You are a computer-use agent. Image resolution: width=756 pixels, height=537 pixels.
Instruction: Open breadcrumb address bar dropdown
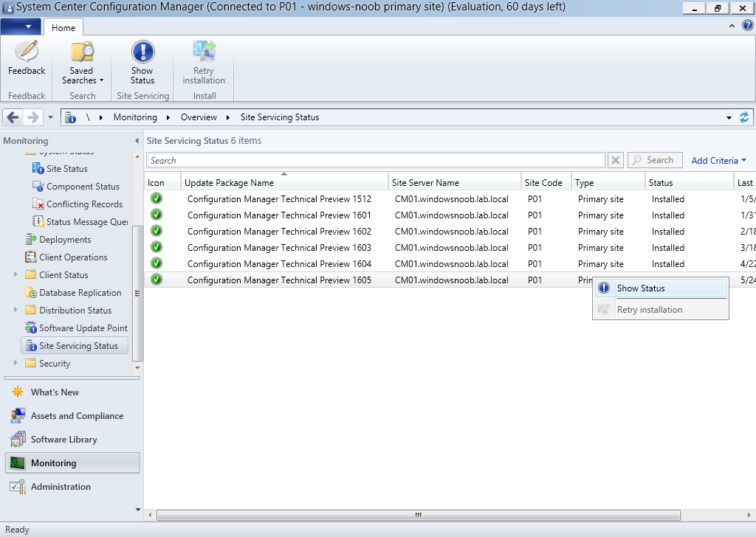pos(729,117)
